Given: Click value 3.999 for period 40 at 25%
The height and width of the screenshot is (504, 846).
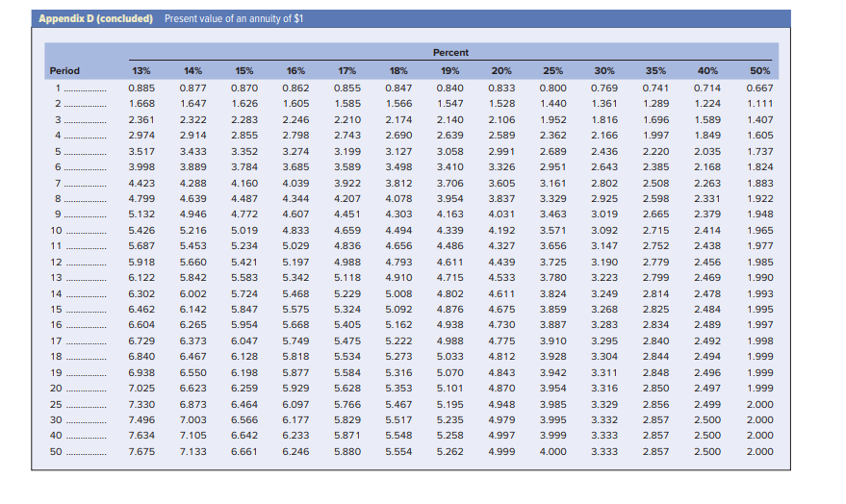Looking at the screenshot, I should tap(553, 435).
